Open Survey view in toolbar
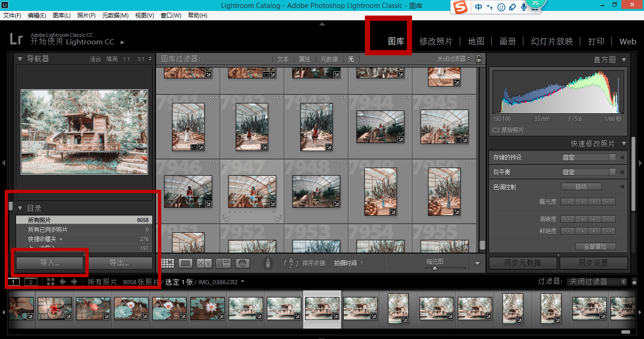Viewport: 644px width, 339px height. click(x=223, y=263)
